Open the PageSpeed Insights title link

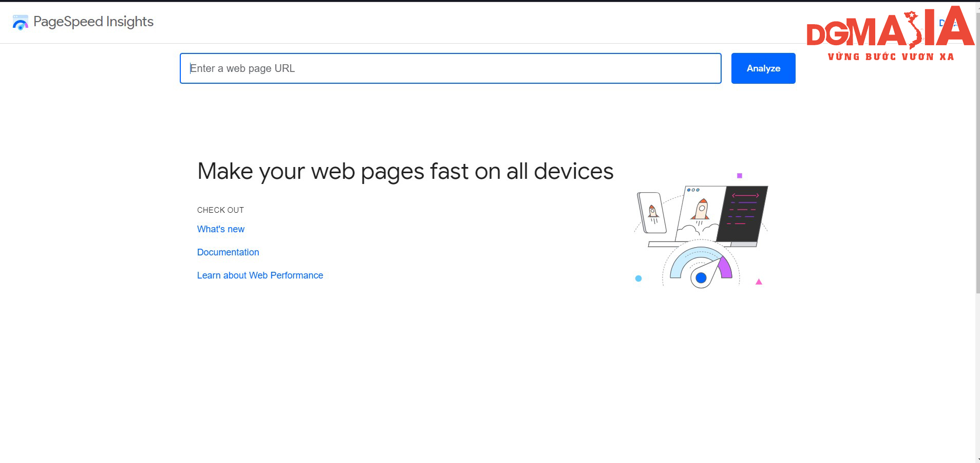click(x=93, y=22)
